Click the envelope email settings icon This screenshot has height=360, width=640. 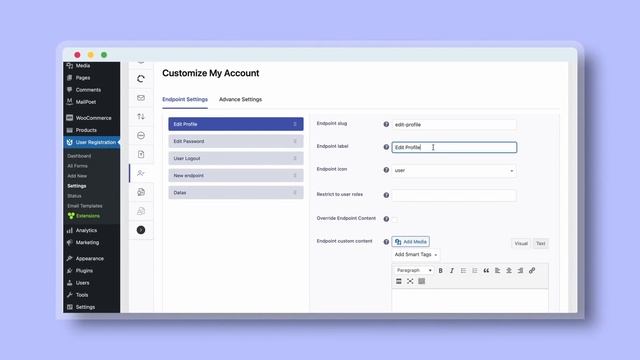[141, 98]
